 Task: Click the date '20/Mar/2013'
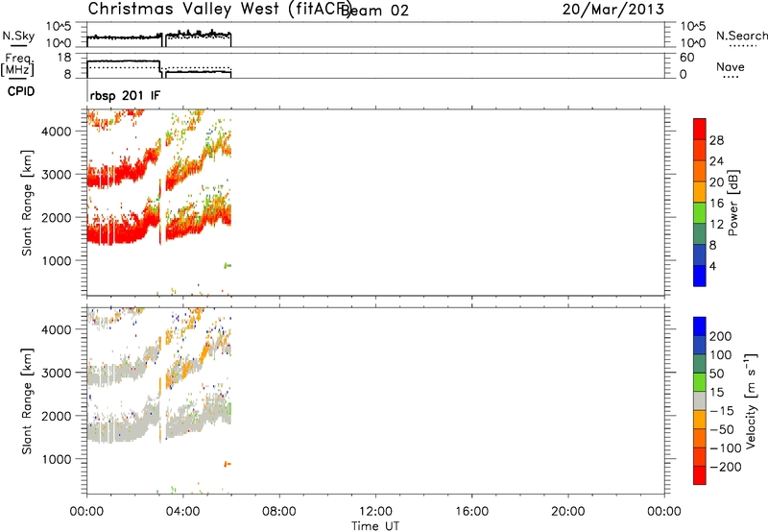tap(613, 10)
